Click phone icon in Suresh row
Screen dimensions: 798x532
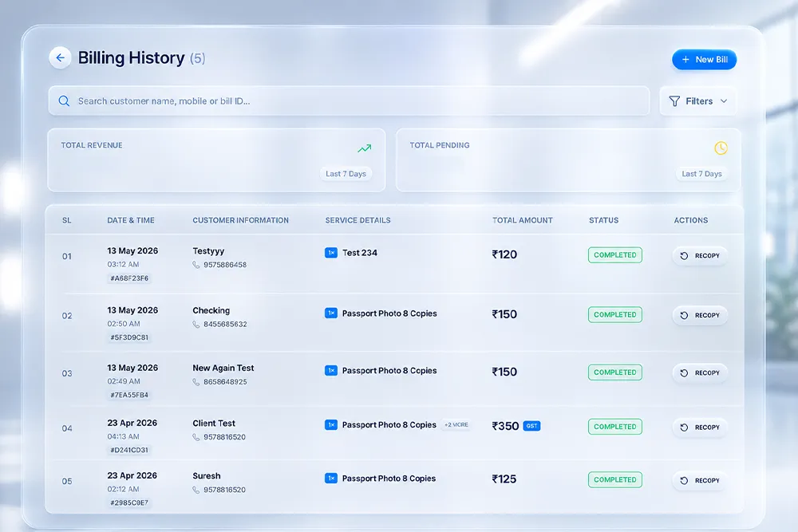point(196,490)
